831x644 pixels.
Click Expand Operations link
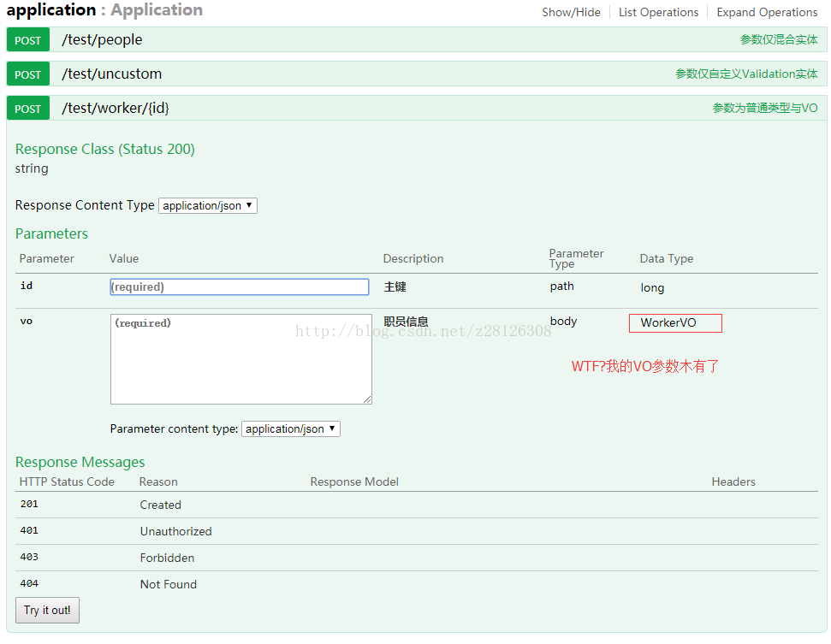[x=767, y=12]
